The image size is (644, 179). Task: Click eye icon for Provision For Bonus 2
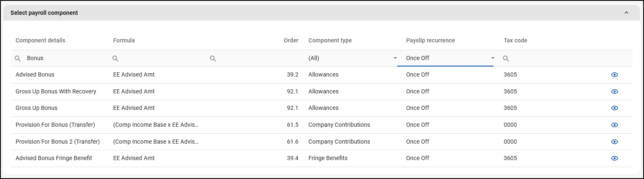[614, 142]
